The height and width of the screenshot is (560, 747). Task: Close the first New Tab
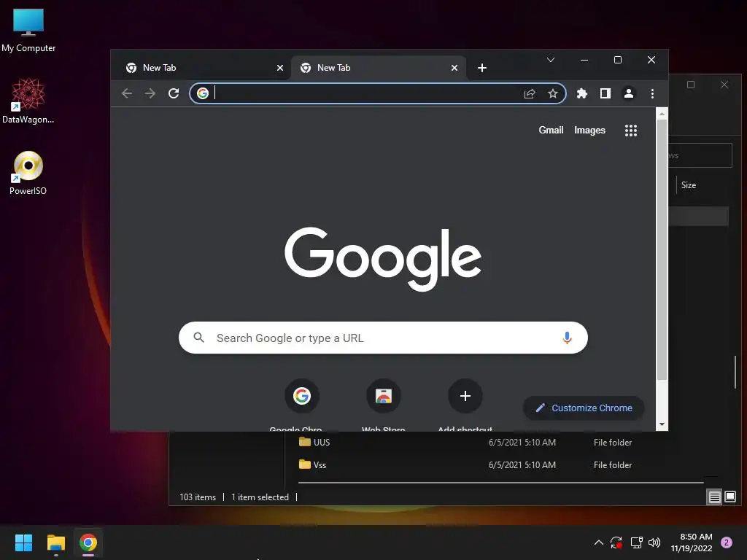[280, 68]
